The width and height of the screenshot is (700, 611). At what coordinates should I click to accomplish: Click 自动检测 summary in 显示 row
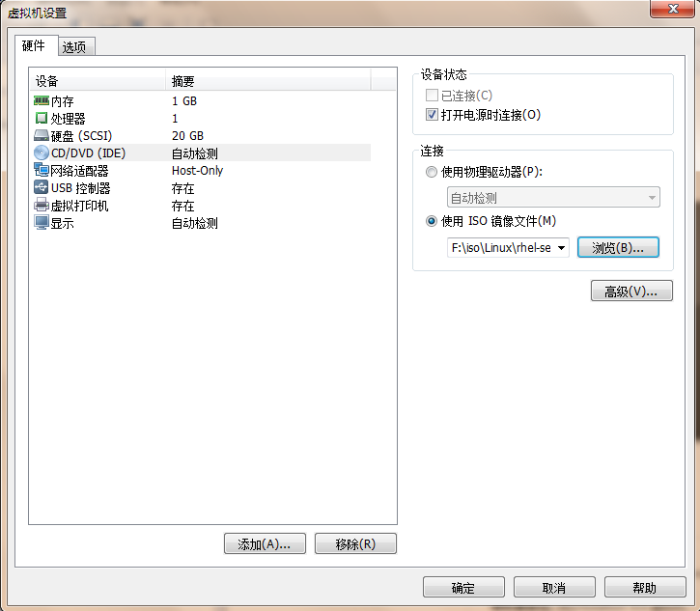point(195,223)
